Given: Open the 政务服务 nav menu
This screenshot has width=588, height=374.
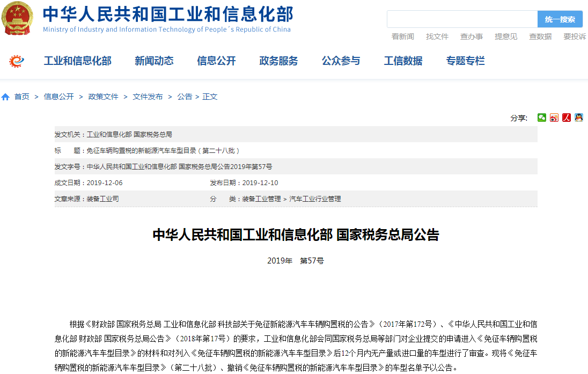Looking at the screenshot, I should [x=278, y=61].
